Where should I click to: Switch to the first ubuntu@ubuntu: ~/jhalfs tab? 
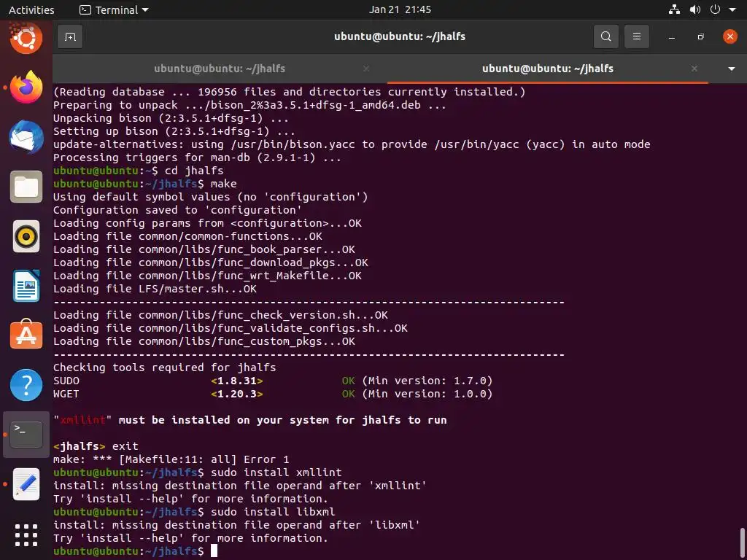(220, 69)
